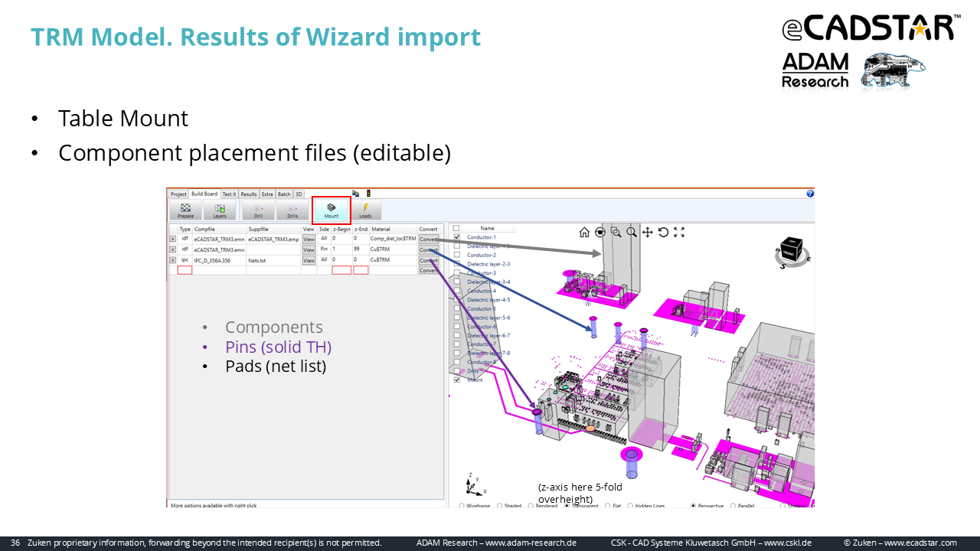Select Wireframe render mode
The width and height of the screenshot is (980, 551).
click(461, 506)
